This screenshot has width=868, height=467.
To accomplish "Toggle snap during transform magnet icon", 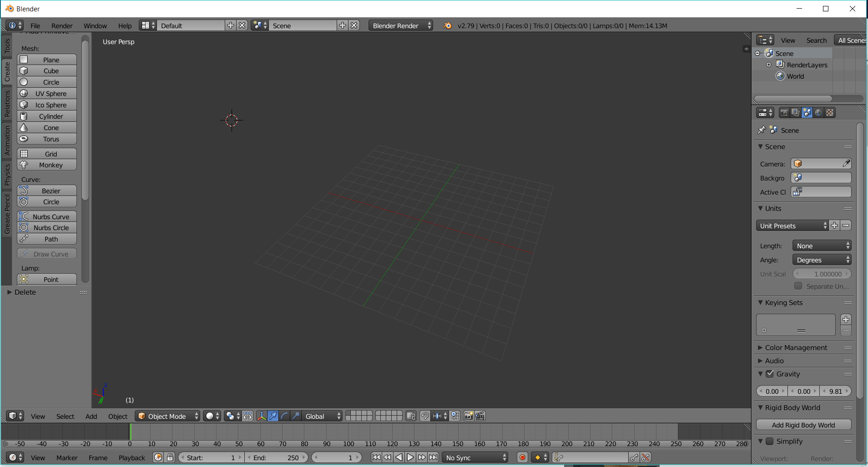I will [424, 416].
